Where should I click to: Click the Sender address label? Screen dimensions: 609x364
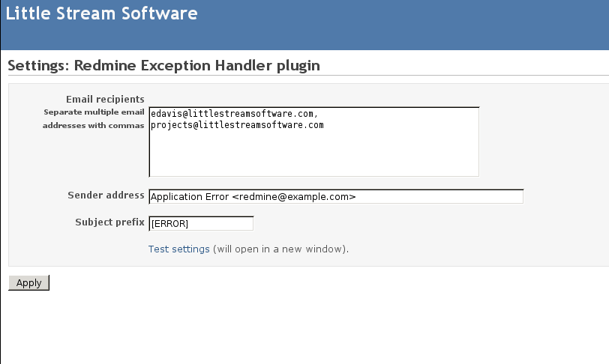tap(106, 195)
